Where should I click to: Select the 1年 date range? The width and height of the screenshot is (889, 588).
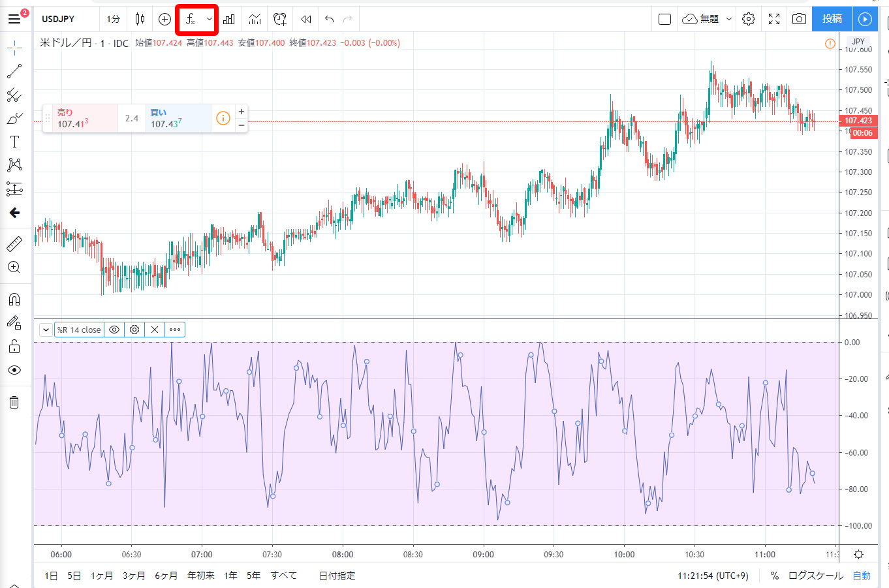point(230,576)
